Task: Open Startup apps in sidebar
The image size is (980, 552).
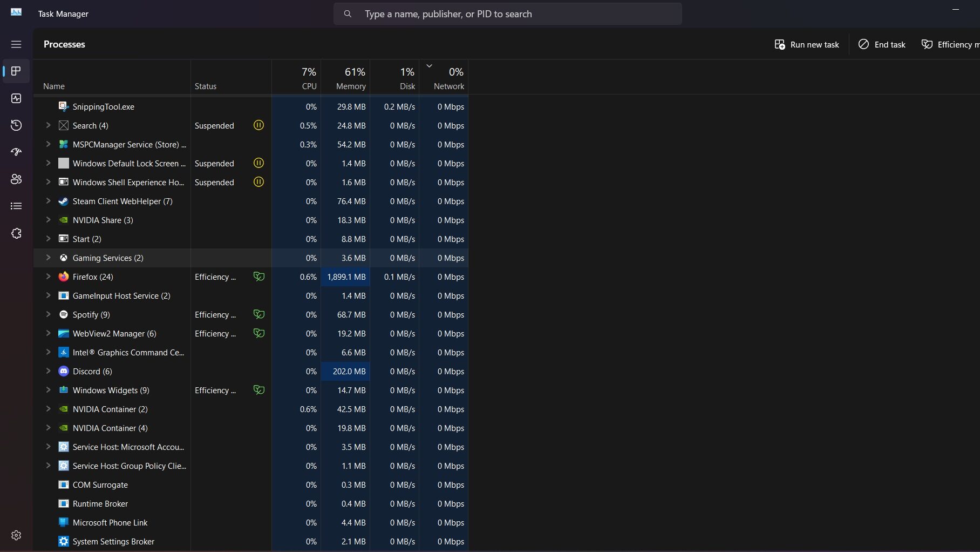Action: coord(16,152)
